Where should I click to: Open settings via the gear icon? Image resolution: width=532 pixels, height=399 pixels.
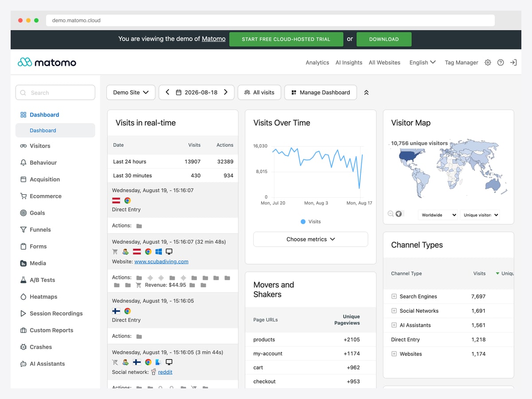pos(488,63)
